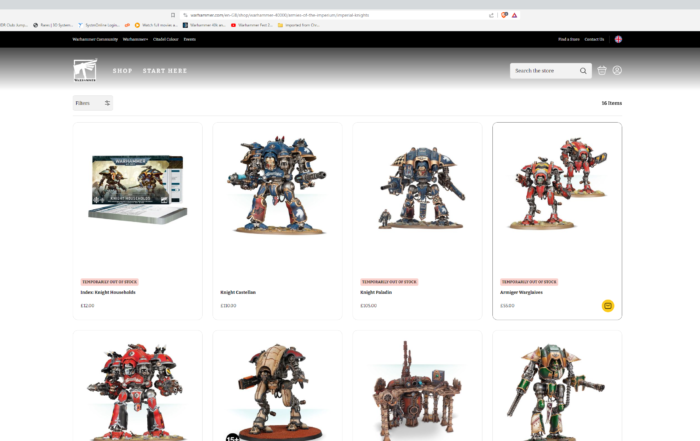Open the Knight Paladin product image
This screenshot has width=700, height=441.
[420, 187]
